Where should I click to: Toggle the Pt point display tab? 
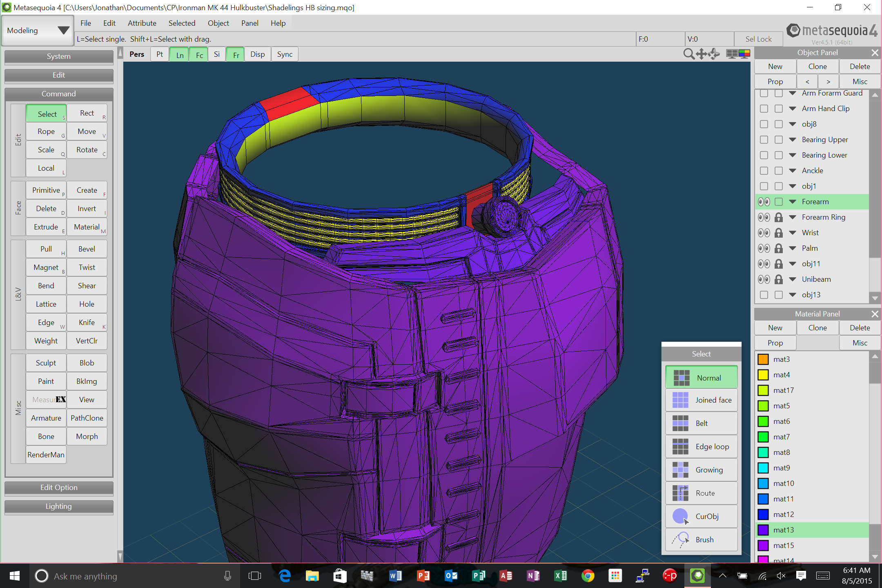[159, 54]
